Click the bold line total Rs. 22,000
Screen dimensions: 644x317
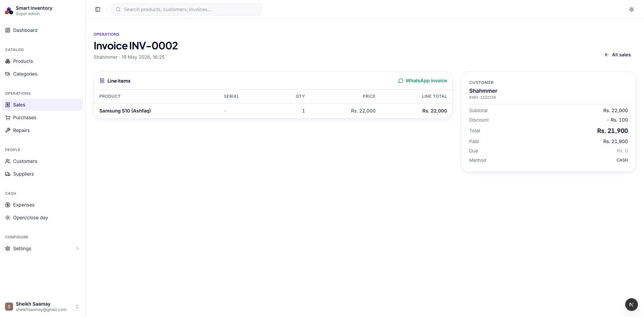coord(434,111)
